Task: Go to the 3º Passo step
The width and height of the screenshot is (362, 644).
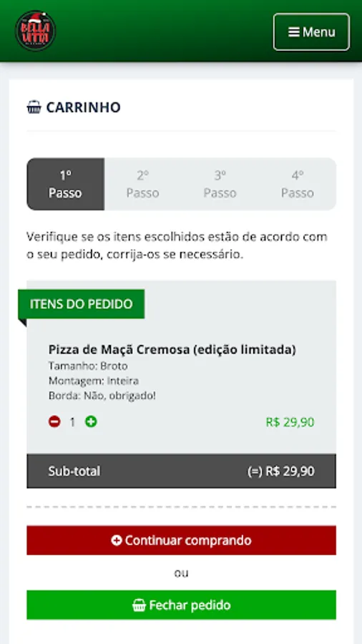Action: point(220,184)
